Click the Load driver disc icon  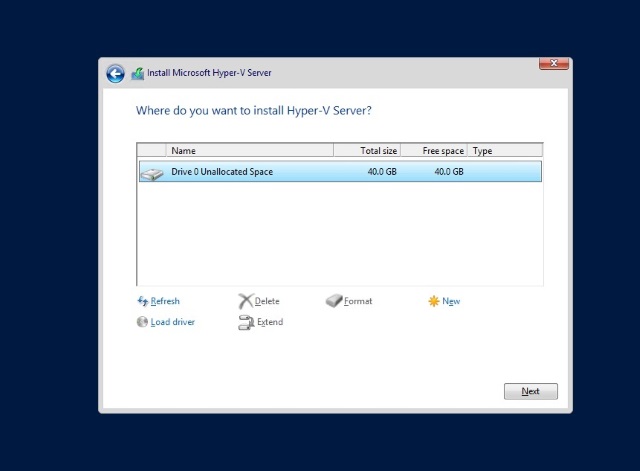pos(142,322)
